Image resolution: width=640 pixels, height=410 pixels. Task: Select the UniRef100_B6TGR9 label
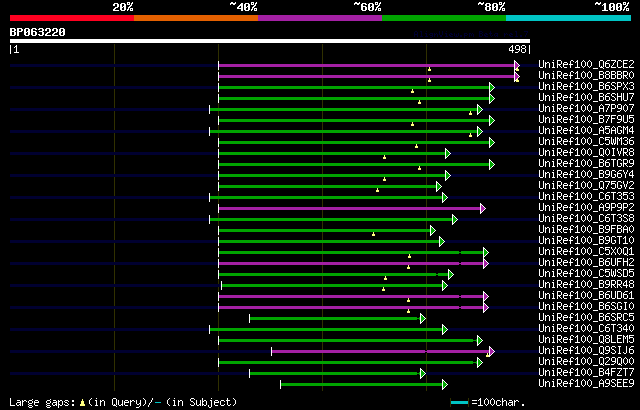[586, 164]
